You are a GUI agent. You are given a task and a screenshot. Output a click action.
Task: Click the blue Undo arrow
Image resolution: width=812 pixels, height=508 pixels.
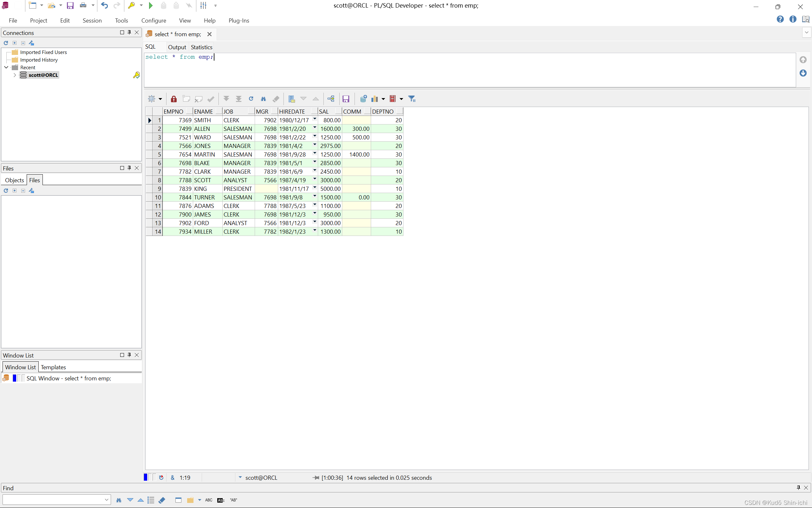click(x=104, y=5)
